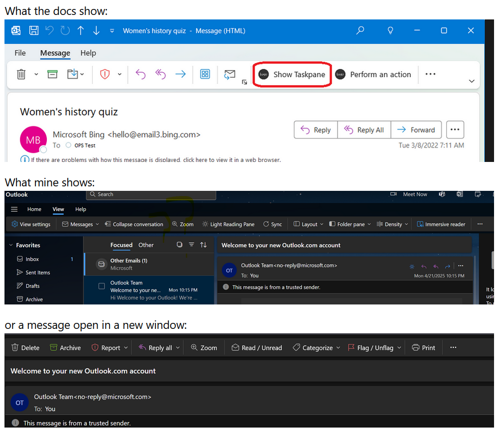Go to previous item with up arrow
Screen dimensions: 504x441
point(81,30)
